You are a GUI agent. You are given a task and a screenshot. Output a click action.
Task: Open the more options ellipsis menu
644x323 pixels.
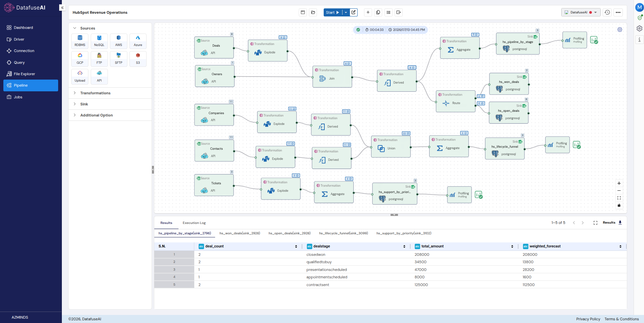618,12
